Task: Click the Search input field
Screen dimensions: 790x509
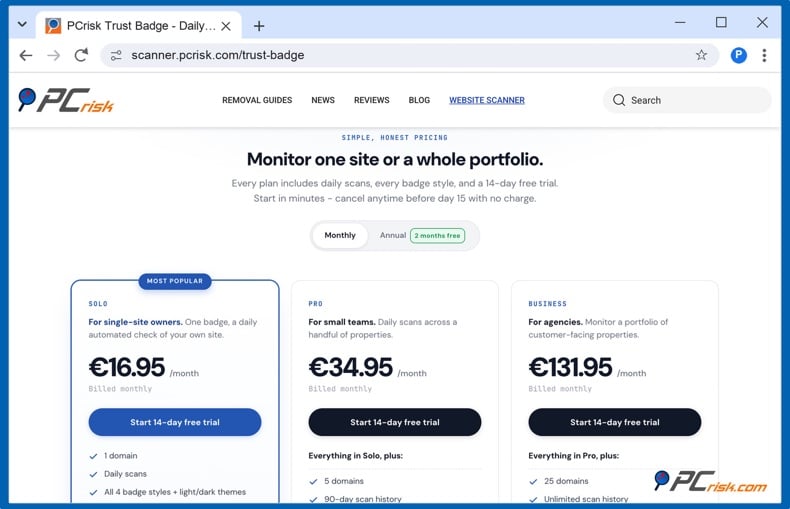Action: [687, 100]
